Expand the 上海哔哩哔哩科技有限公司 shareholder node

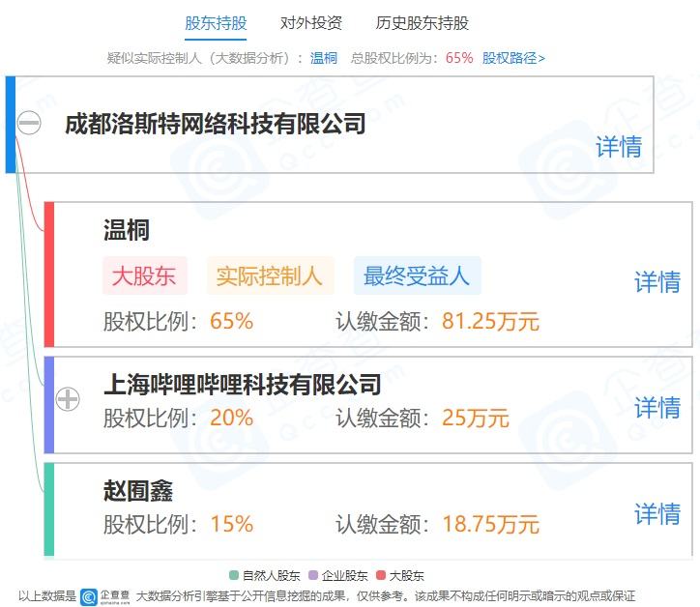point(68,398)
